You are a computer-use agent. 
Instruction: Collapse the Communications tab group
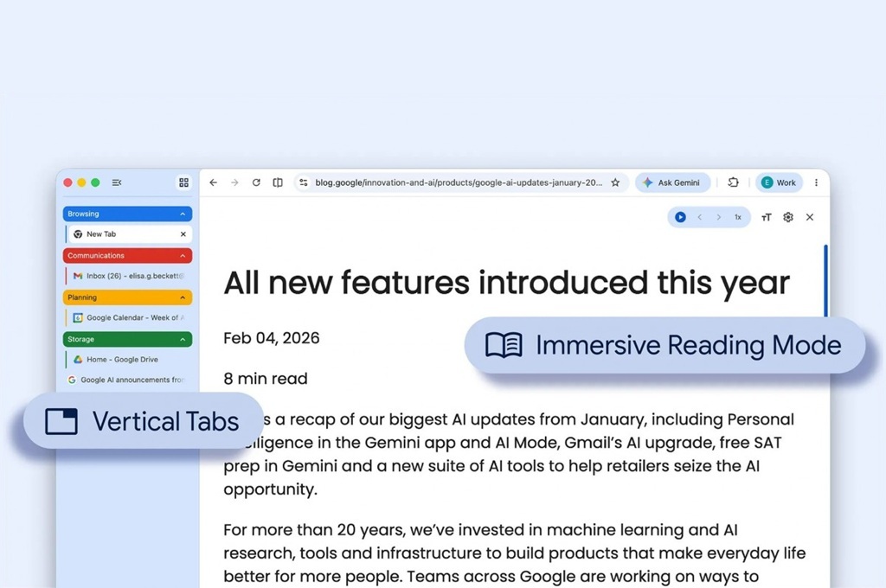click(x=183, y=256)
